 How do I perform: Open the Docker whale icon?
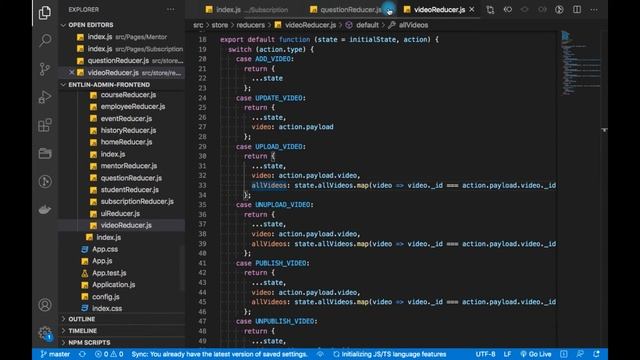pos(45,209)
